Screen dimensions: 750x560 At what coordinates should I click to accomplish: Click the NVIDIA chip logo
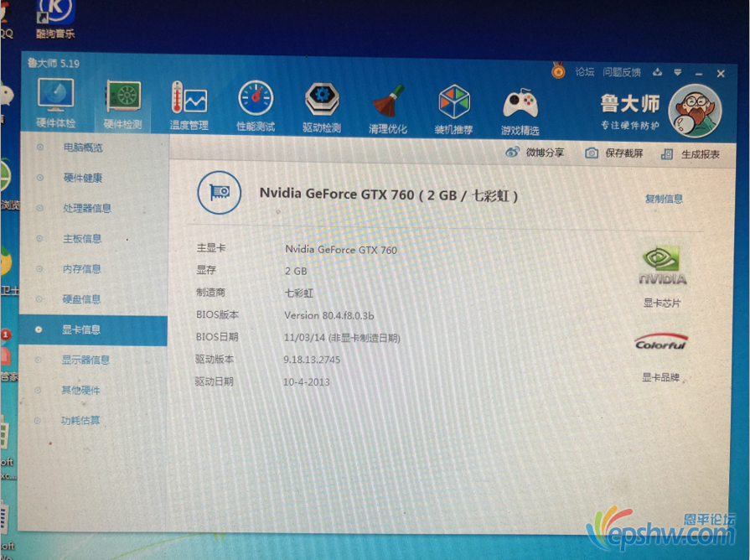663,266
